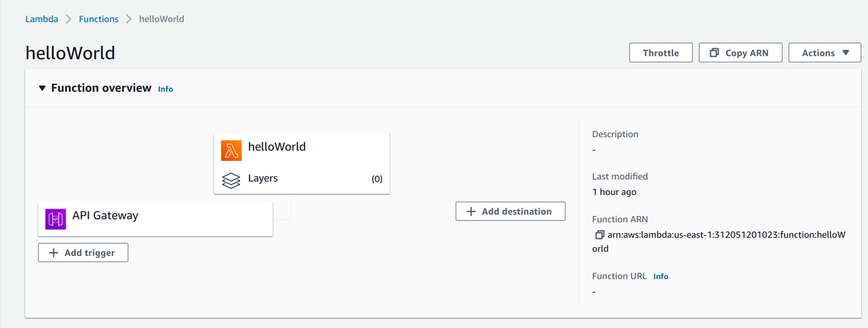This screenshot has height=328, width=868.
Task: Open the Actions dropdown menu
Action: coord(825,53)
